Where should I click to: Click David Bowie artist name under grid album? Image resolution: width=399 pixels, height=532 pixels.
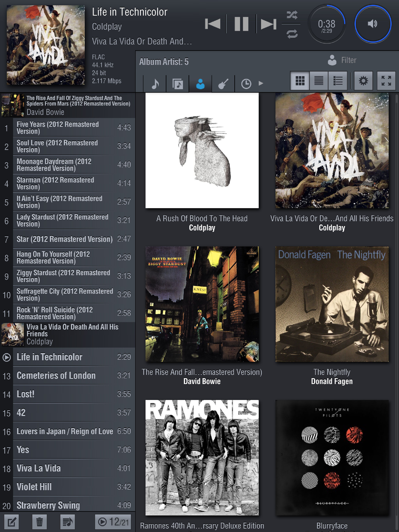pyautogui.click(x=202, y=381)
